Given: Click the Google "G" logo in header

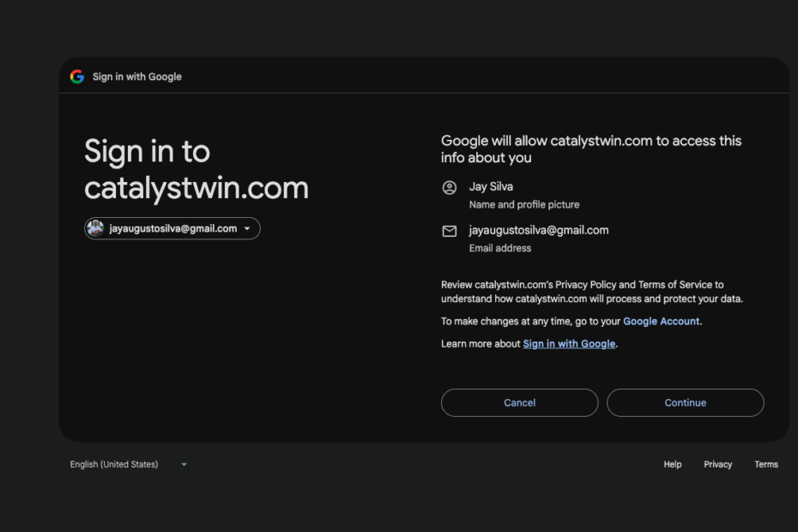Looking at the screenshot, I should click(77, 76).
